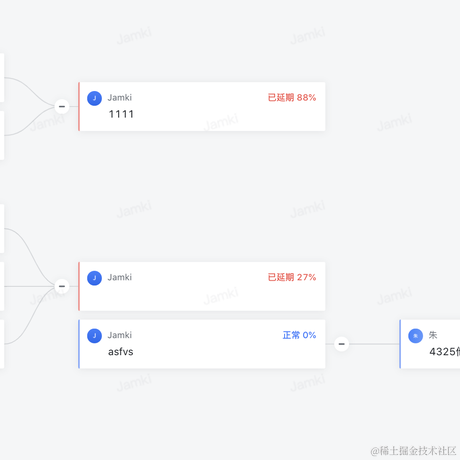Click the 朱 owner name label
The width and height of the screenshot is (460, 460).
[x=433, y=335]
